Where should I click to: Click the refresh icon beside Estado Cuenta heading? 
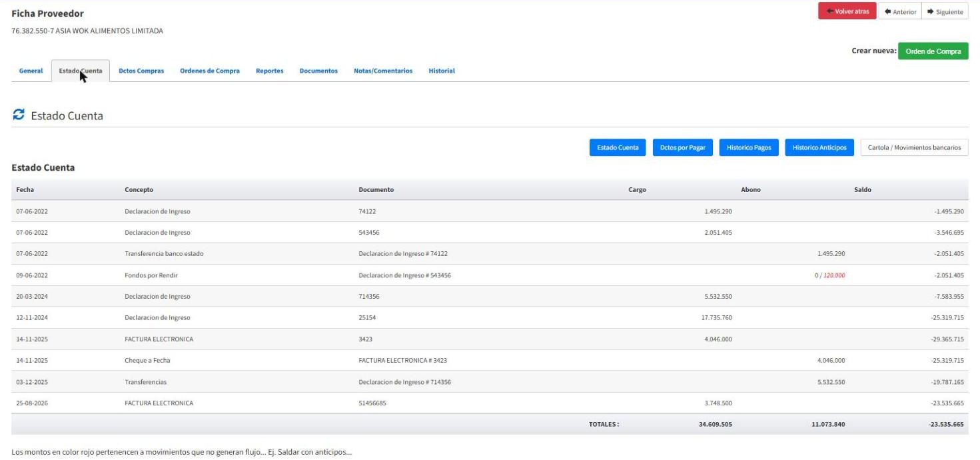pyautogui.click(x=18, y=115)
